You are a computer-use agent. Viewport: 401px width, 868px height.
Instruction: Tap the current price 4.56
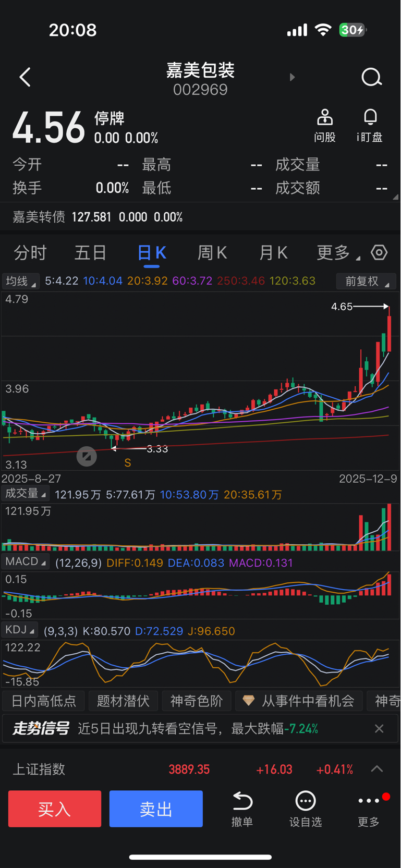[48, 128]
